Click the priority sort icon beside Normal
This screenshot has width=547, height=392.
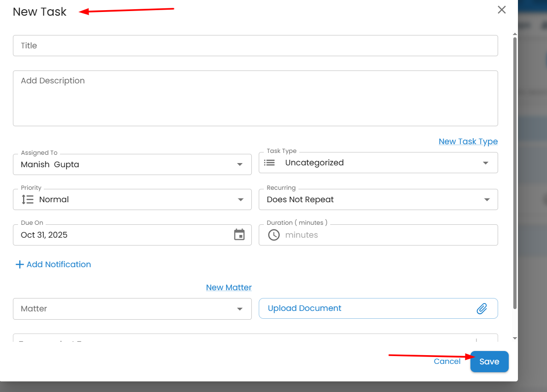(28, 199)
